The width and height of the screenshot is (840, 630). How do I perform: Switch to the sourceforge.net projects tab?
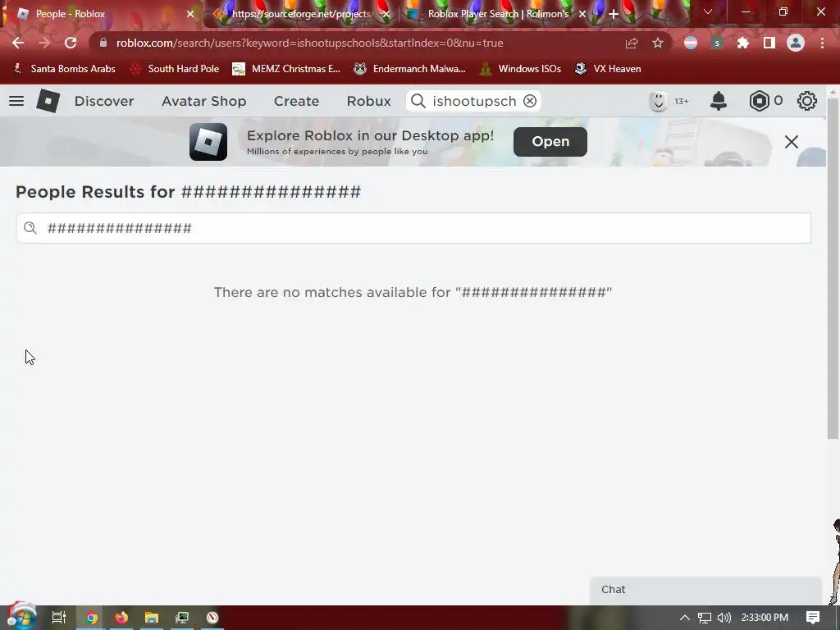pos(302,13)
